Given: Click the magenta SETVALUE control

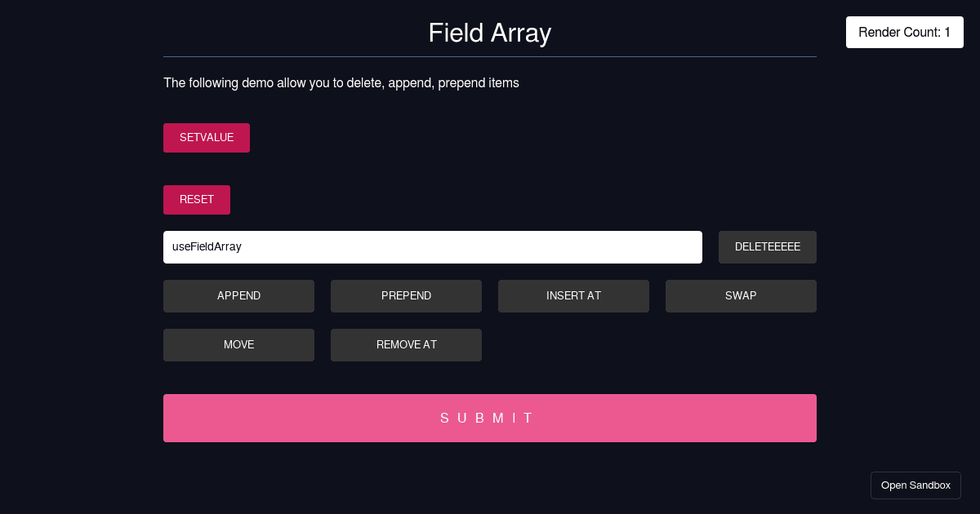Looking at the screenshot, I should pyautogui.click(x=206, y=138).
